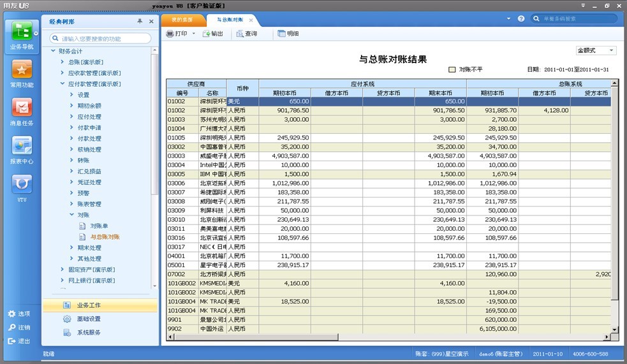Click the help question mark icon

point(521,18)
